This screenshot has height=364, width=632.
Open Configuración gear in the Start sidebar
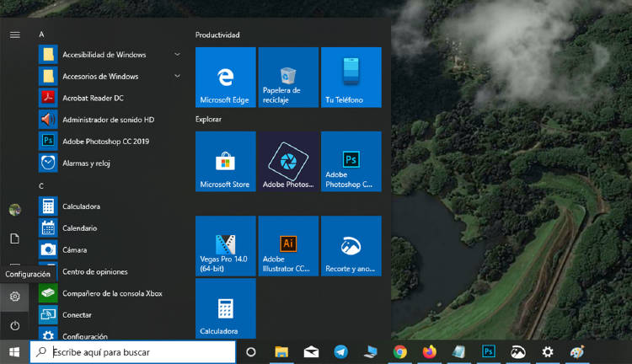[x=15, y=297]
